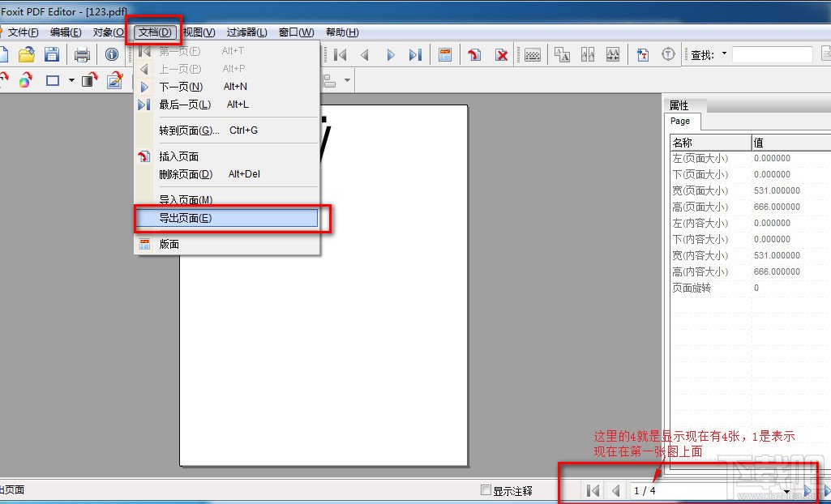Choose 删除页面(D) menu entry
Viewport: 831px width, 504px height.
point(227,174)
